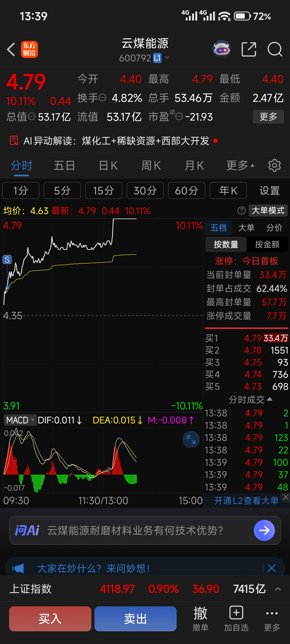Tap 买2 row at 4.78
The image size is (290, 644).
point(246,350)
